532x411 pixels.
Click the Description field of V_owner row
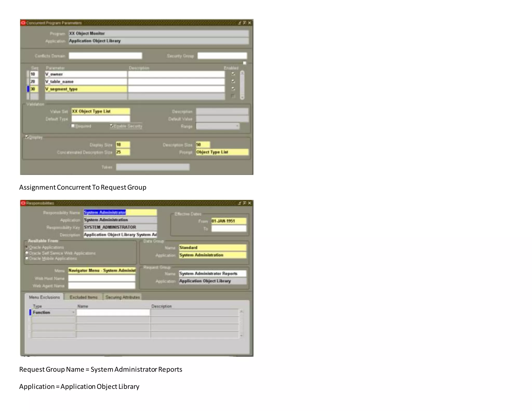point(176,74)
